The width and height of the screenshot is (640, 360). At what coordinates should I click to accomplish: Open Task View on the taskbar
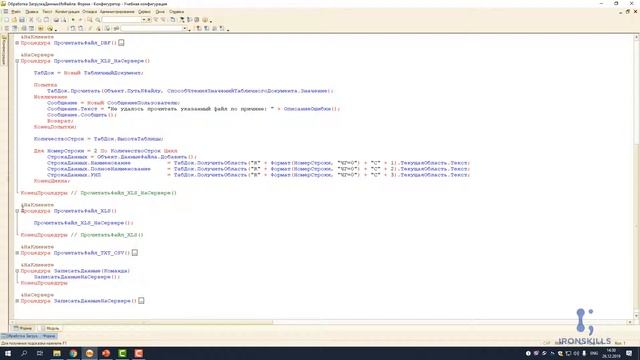[40, 353]
